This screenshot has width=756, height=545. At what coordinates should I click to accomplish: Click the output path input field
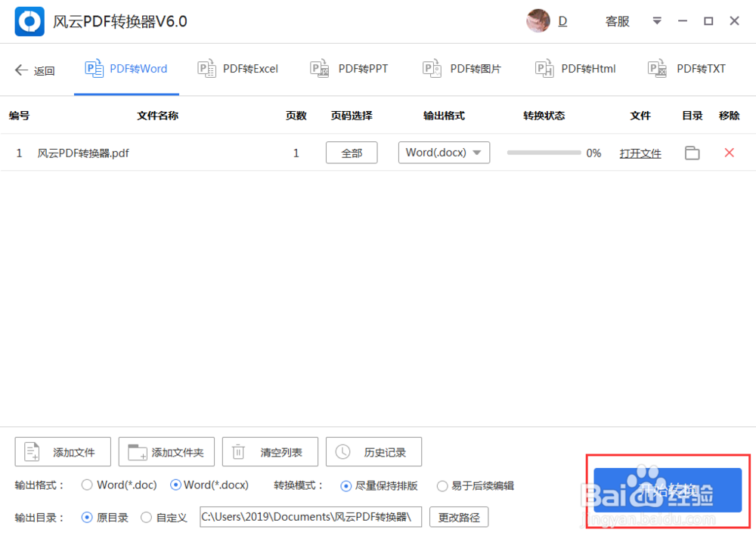(x=311, y=516)
